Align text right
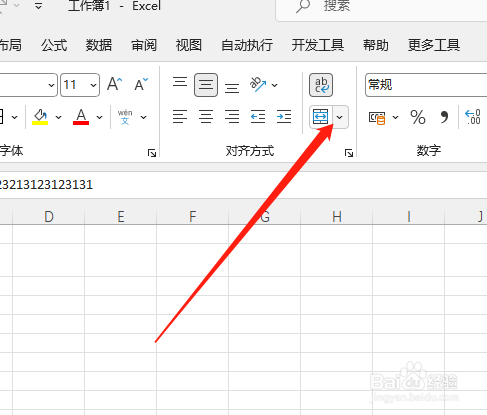The image size is (487, 415). pyautogui.click(x=232, y=117)
